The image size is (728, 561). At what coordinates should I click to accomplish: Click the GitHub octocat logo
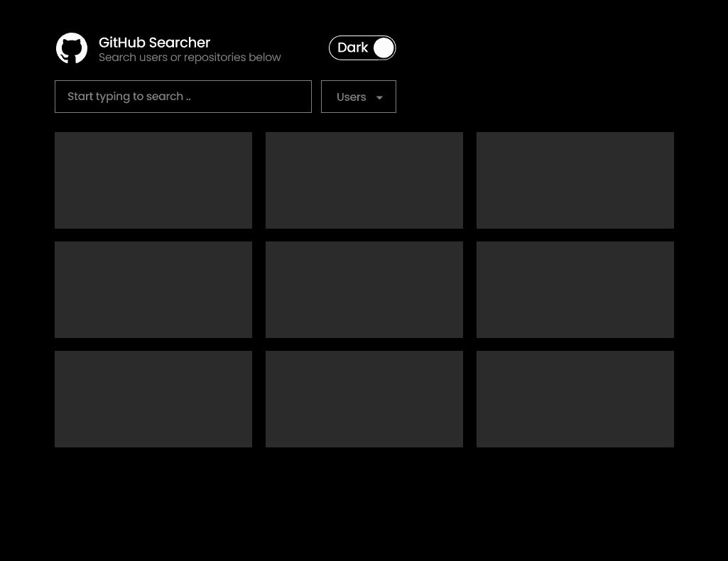(x=72, y=48)
